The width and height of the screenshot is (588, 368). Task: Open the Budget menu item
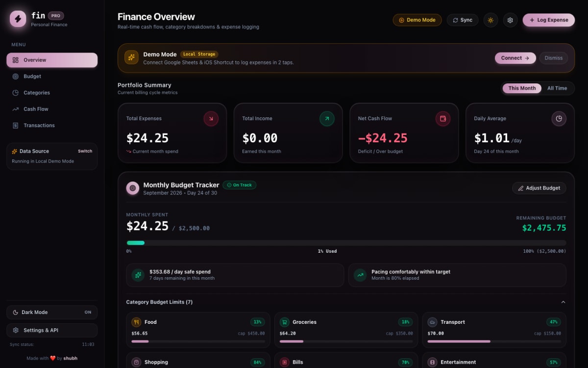tap(52, 77)
